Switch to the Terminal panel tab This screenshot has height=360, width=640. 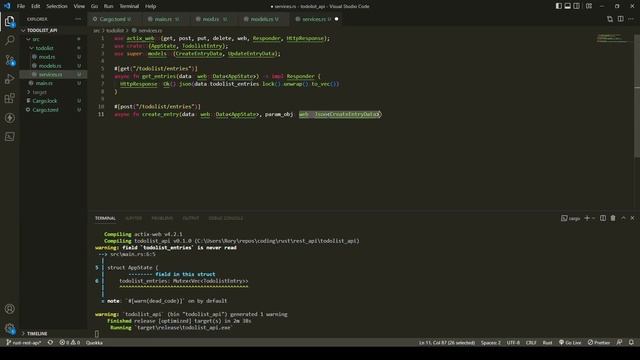click(x=105, y=218)
